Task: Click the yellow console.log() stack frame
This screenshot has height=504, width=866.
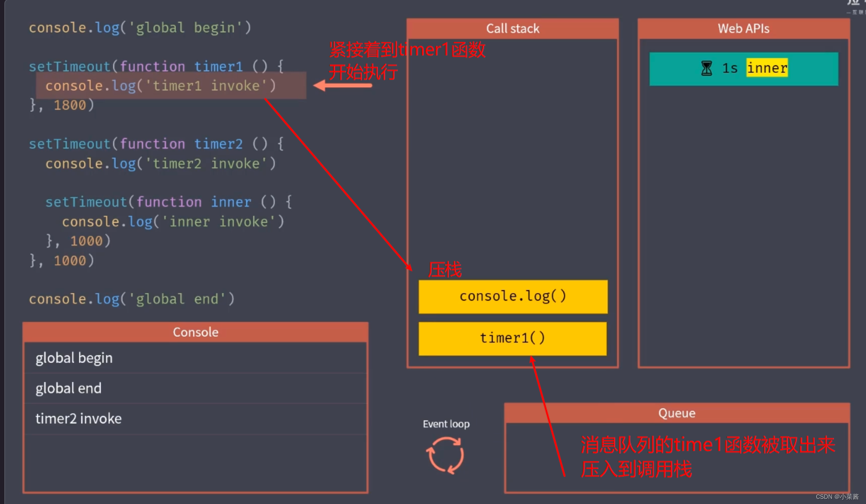Action: 513,296
